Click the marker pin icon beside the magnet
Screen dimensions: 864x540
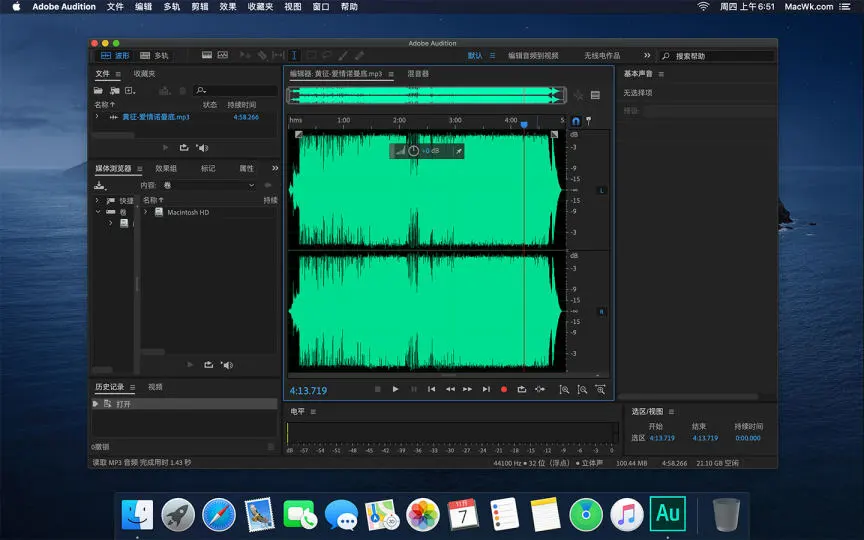(x=588, y=121)
